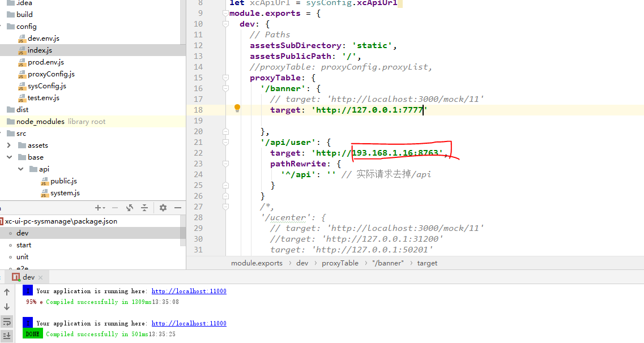Click line number 22 in the gutter
This screenshot has width=644, height=343.
click(198, 153)
